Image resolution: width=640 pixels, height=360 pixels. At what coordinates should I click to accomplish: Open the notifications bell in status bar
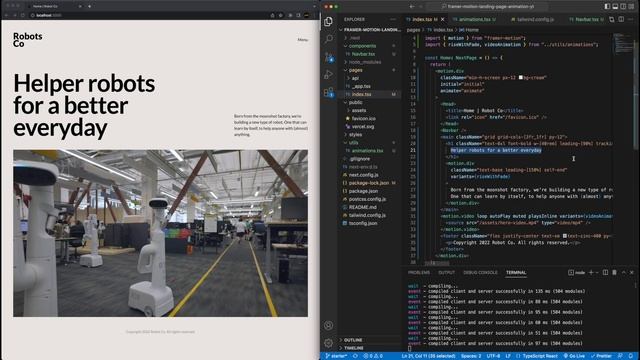point(631,356)
